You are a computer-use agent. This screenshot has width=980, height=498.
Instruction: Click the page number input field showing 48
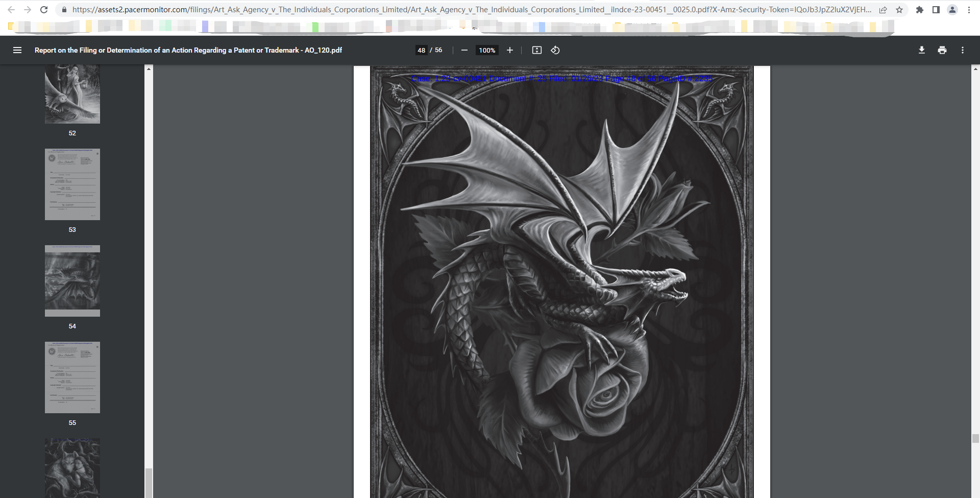coord(421,50)
